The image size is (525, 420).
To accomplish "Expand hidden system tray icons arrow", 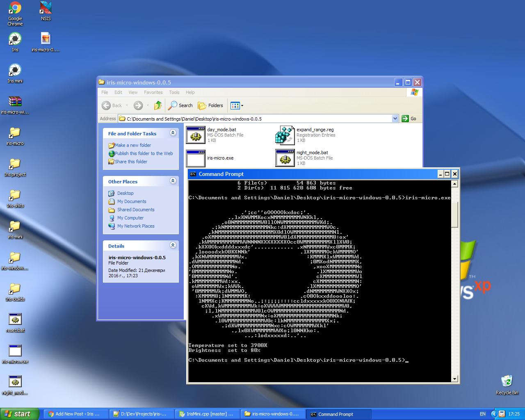I will point(495,414).
